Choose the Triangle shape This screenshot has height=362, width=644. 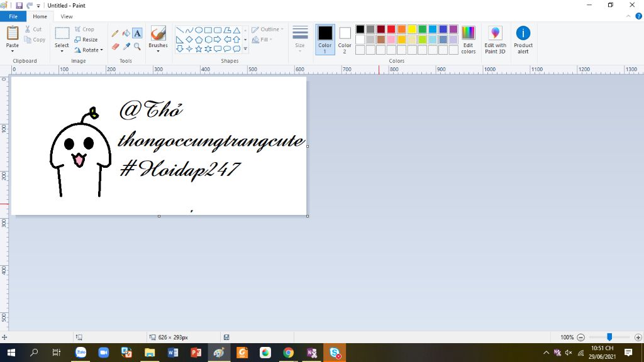pos(236,30)
